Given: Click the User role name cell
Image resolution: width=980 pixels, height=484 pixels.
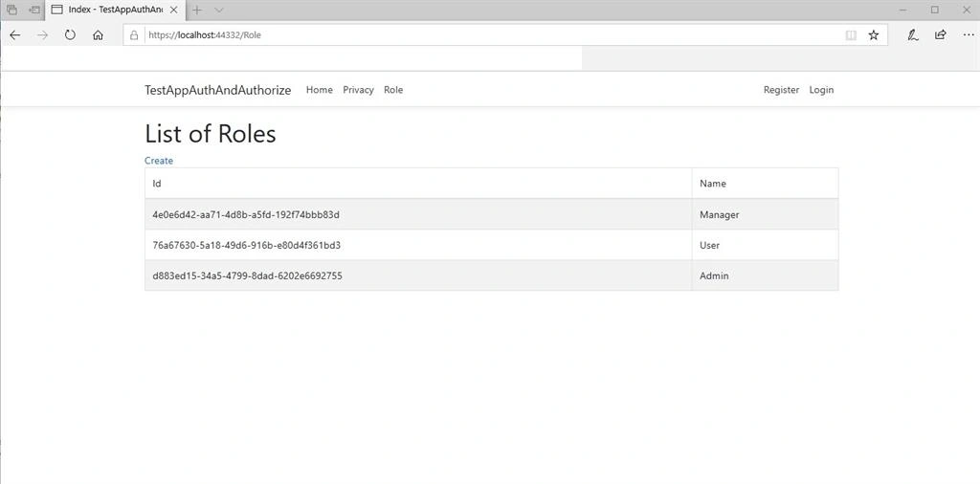Looking at the screenshot, I should (x=765, y=246).
